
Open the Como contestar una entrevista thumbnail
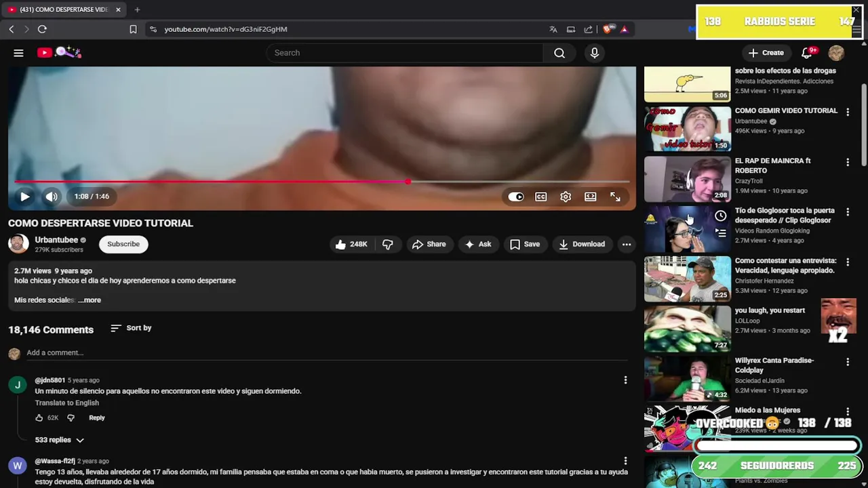point(688,279)
